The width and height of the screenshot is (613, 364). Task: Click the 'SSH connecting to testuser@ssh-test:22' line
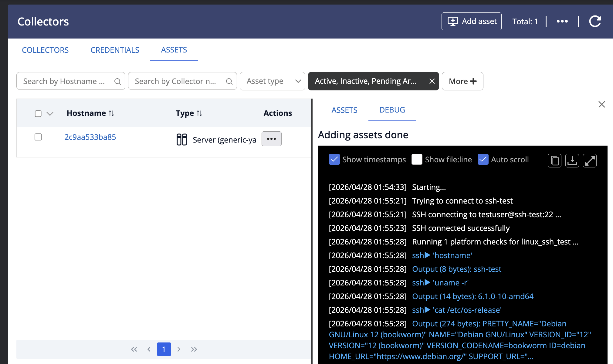coord(486,214)
